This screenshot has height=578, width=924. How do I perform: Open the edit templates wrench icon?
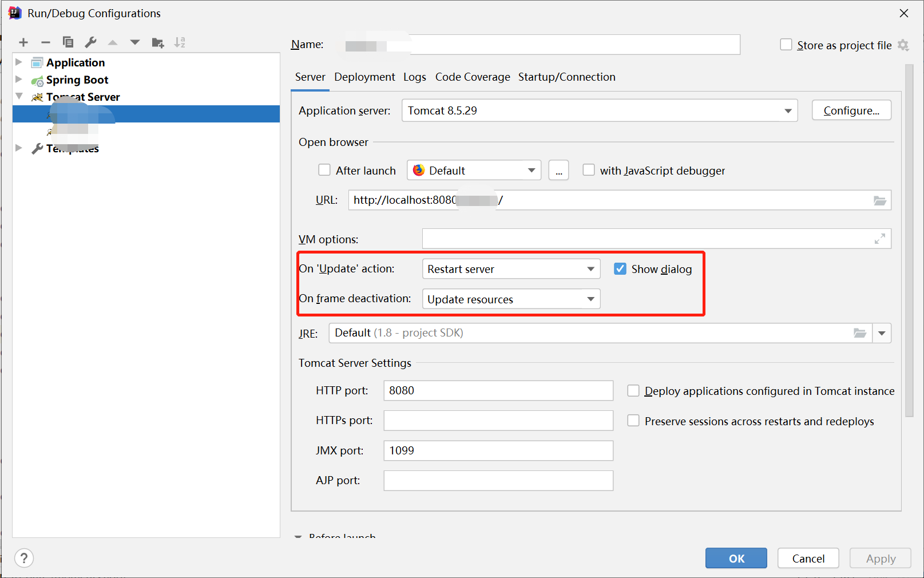click(x=90, y=42)
